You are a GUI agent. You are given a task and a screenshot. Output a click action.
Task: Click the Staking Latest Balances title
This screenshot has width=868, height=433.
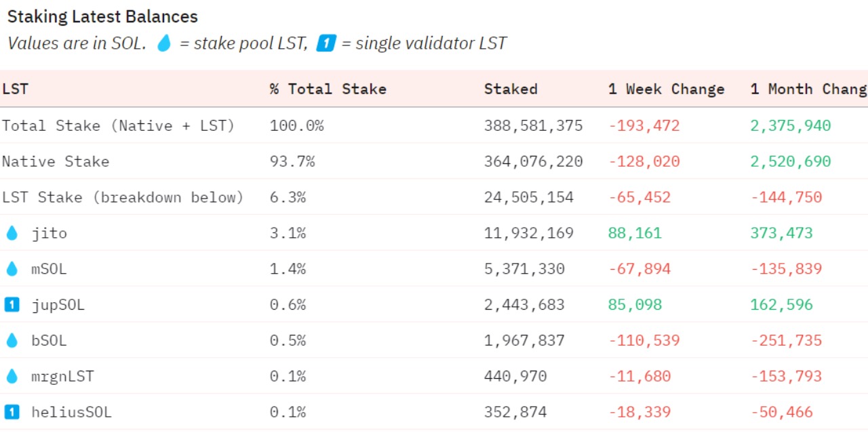102,17
